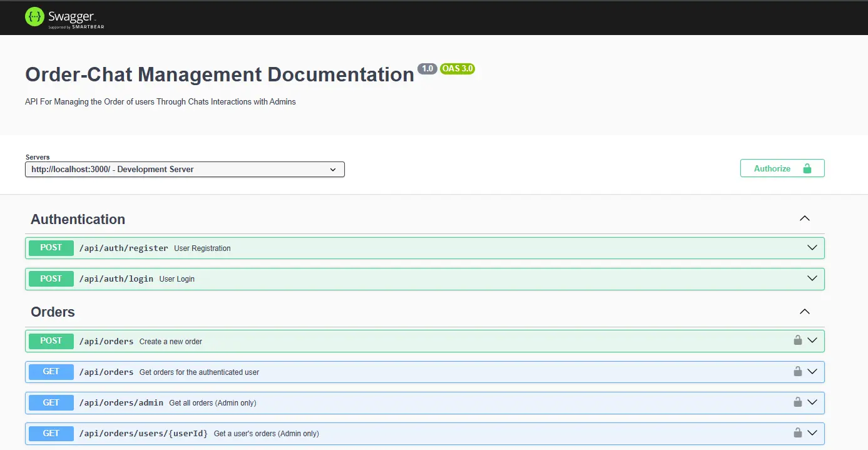Open the Servers dropdown selector
This screenshot has width=868, height=450.
click(x=185, y=169)
